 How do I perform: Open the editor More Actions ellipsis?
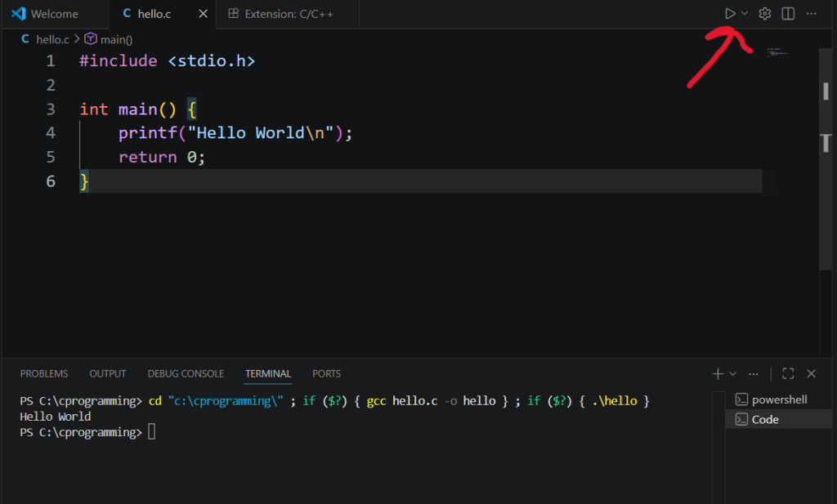(811, 14)
